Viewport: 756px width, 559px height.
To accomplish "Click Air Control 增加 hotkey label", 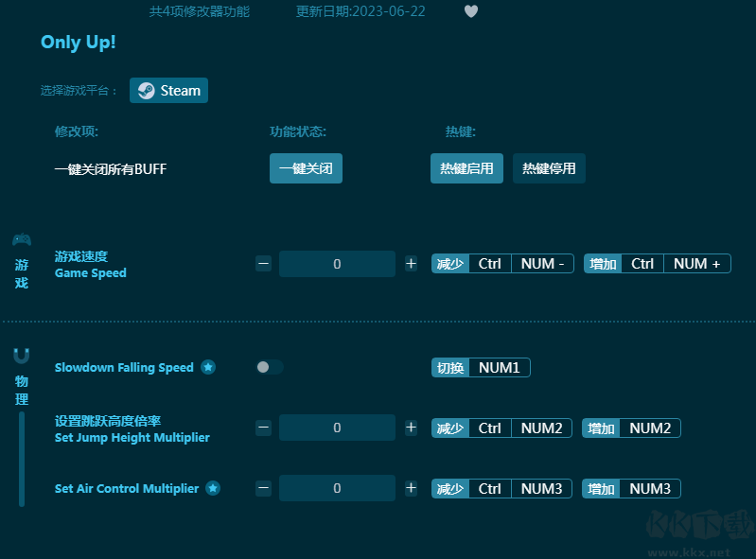I will pos(601,489).
